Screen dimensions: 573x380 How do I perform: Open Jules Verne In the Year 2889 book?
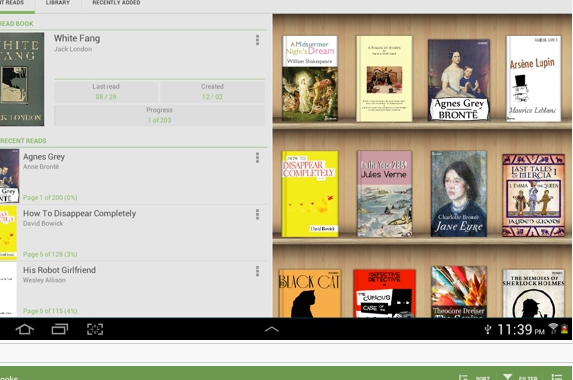(x=384, y=194)
